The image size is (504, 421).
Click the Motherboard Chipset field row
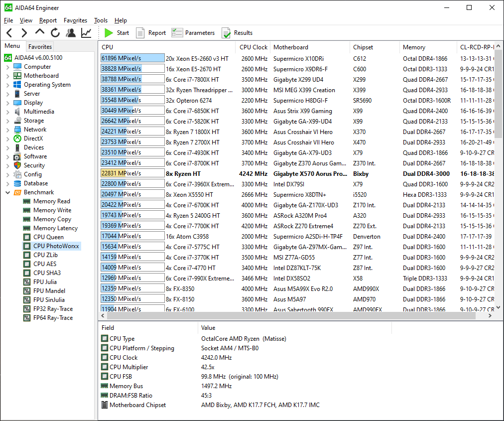coord(245,405)
